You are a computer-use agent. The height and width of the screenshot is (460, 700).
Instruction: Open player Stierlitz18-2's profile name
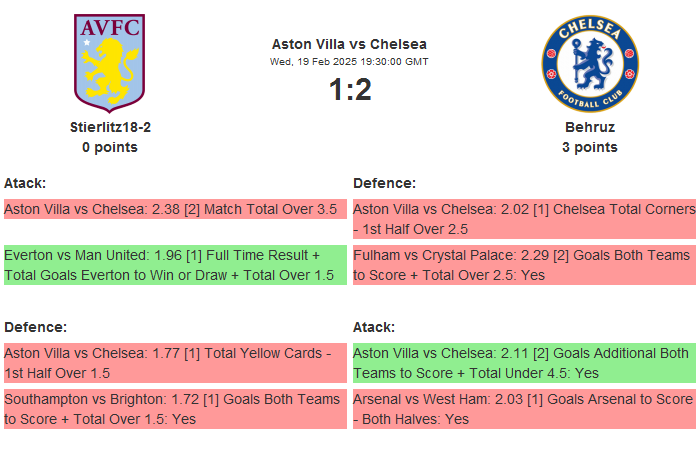coord(110,127)
